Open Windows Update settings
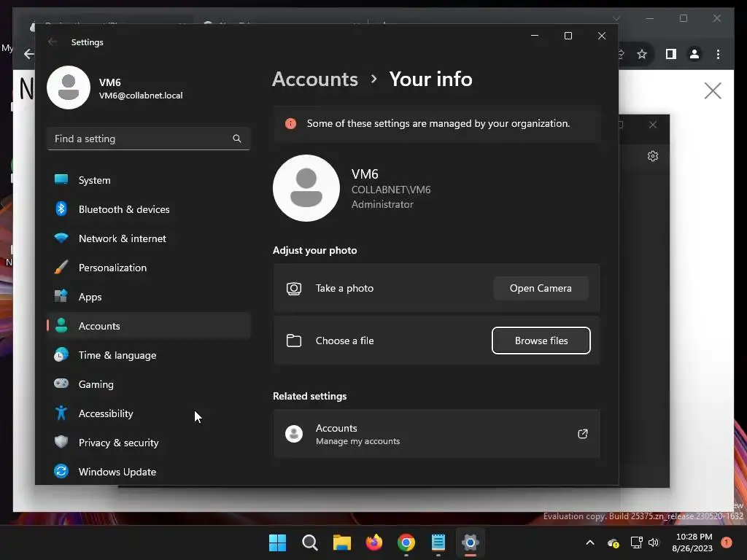The height and width of the screenshot is (560, 747). (x=149, y=472)
